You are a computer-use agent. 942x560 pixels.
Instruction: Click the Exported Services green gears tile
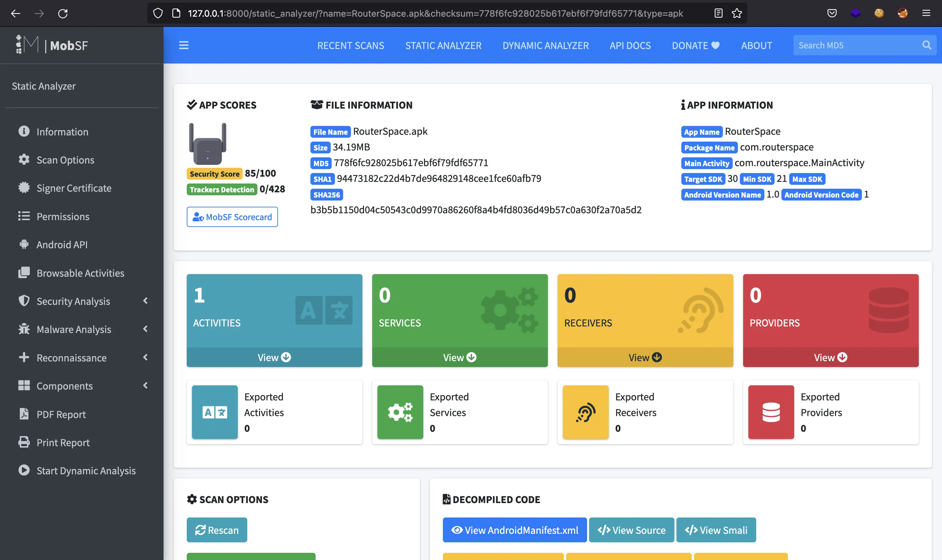pos(400,412)
